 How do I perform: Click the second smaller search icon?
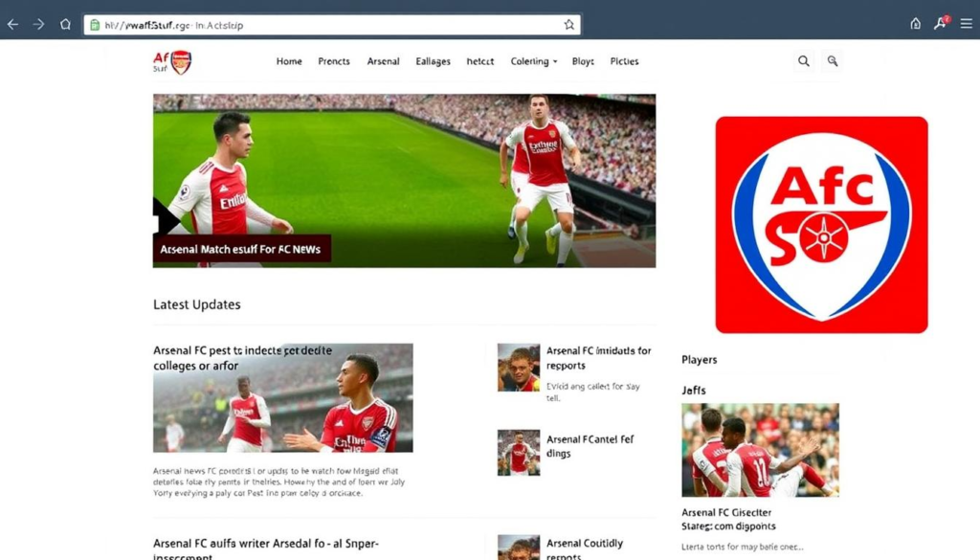point(833,61)
